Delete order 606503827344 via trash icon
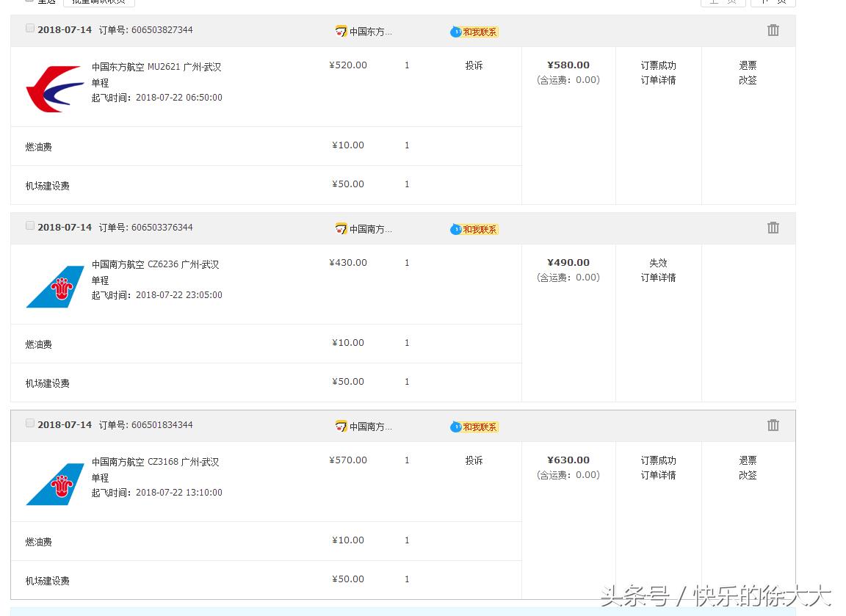The height and width of the screenshot is (616, 846). point(773,30)
